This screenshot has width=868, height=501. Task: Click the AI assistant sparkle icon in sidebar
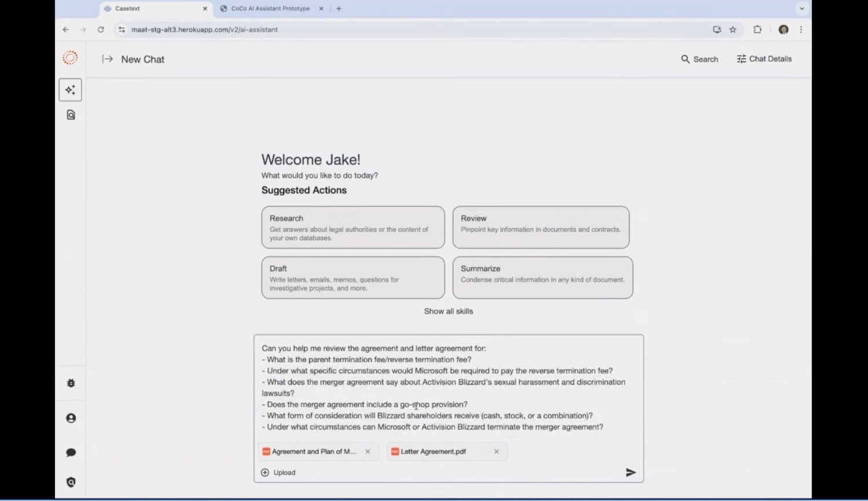[70, 90]
